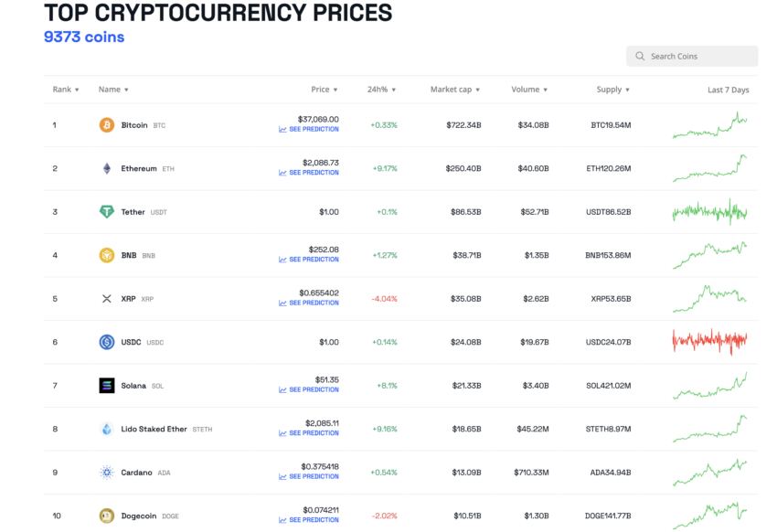
Task: Click the Rank column header
Action: [x=65, y=89]
